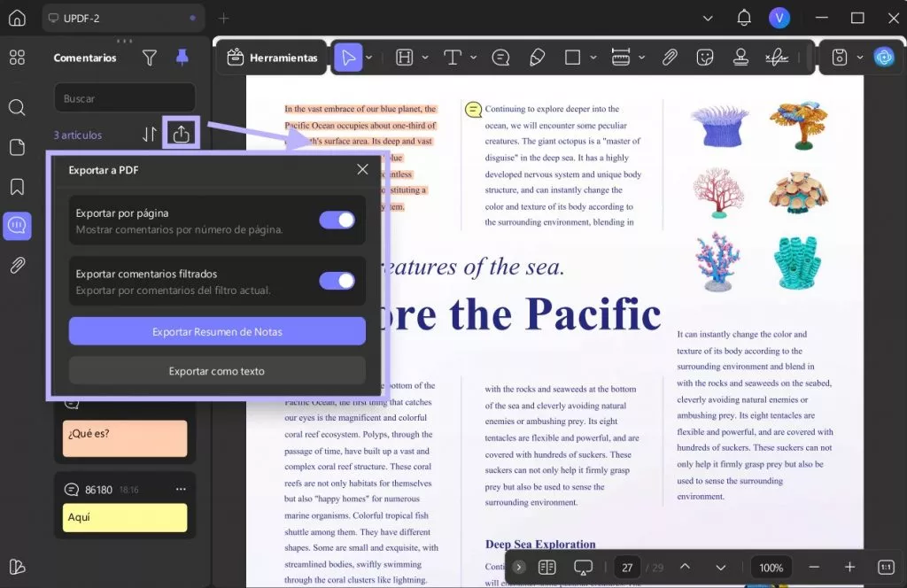Viewport: 907px width, 588px height.
Task: Start slideshow presentation mode icon
Action: pyautogui.click(x=583, y=567)
